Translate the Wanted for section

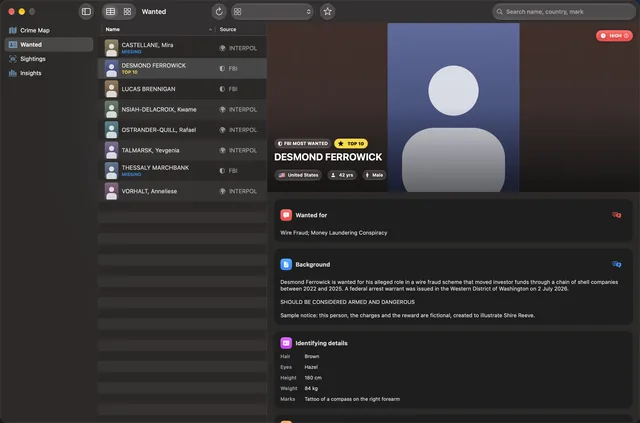[616, 215]
